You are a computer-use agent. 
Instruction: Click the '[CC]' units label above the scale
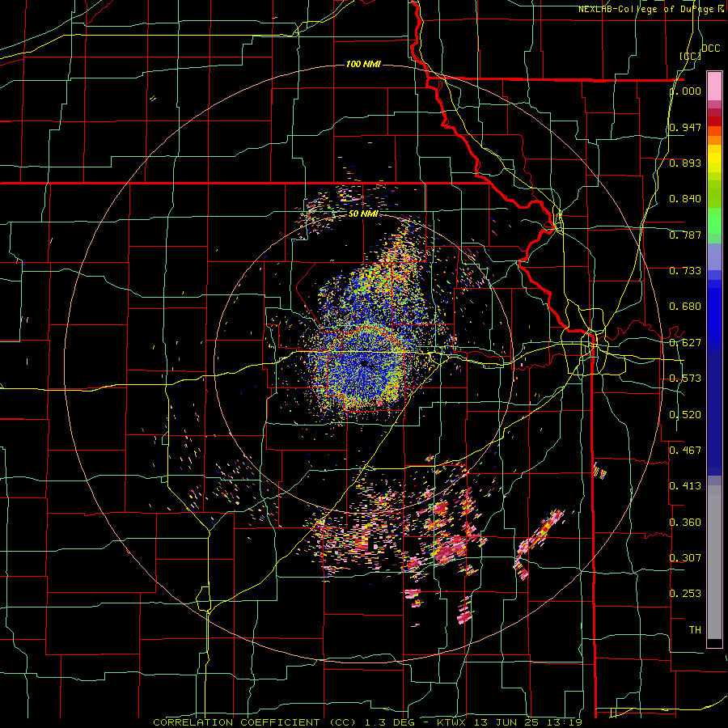click(x=690, y=56)
